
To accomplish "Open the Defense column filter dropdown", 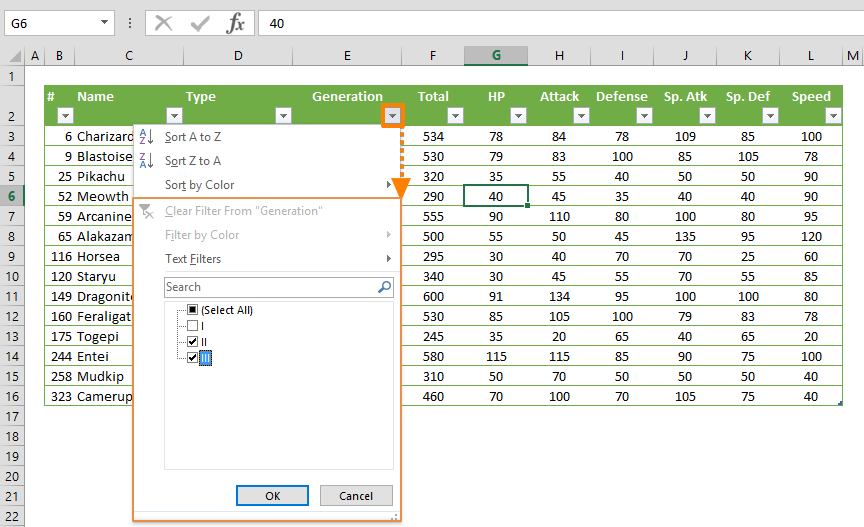I will (x=644, y=116).
